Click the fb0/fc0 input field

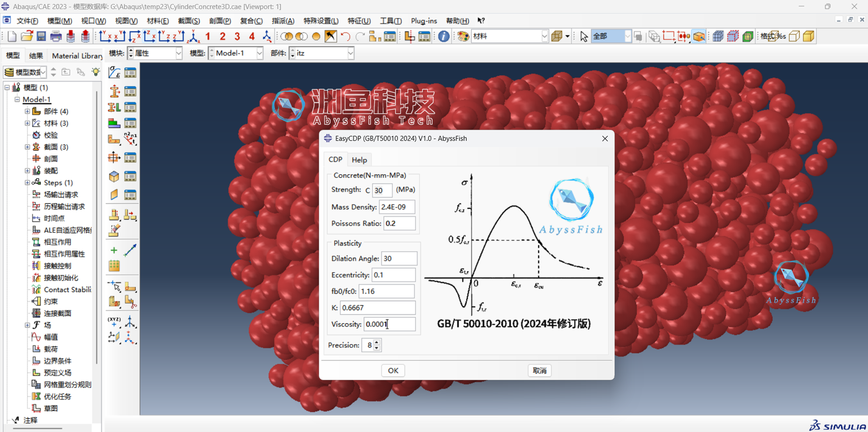pos(386,291)
